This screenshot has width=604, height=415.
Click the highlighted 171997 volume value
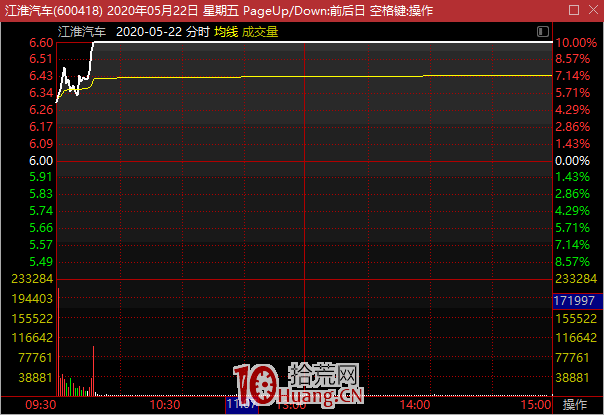coord(578,301)
